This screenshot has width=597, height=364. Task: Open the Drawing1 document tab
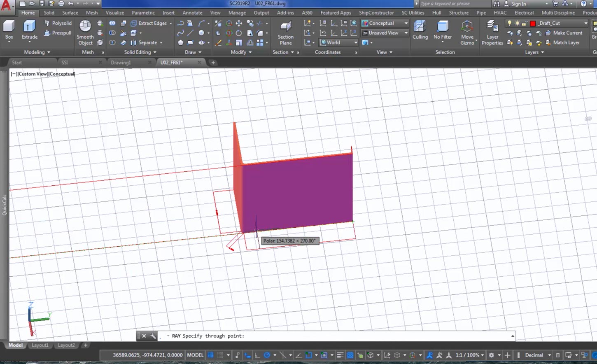tap(121, 62)
